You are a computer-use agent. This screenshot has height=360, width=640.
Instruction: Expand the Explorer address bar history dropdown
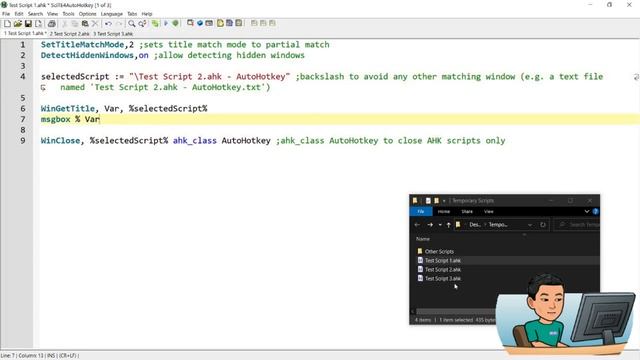tap(530, 225)
